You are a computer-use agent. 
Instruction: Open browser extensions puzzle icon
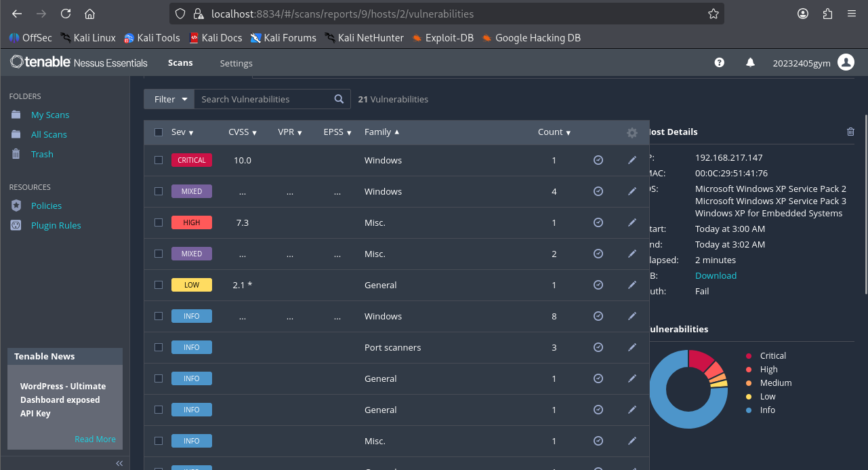(827, 14)
